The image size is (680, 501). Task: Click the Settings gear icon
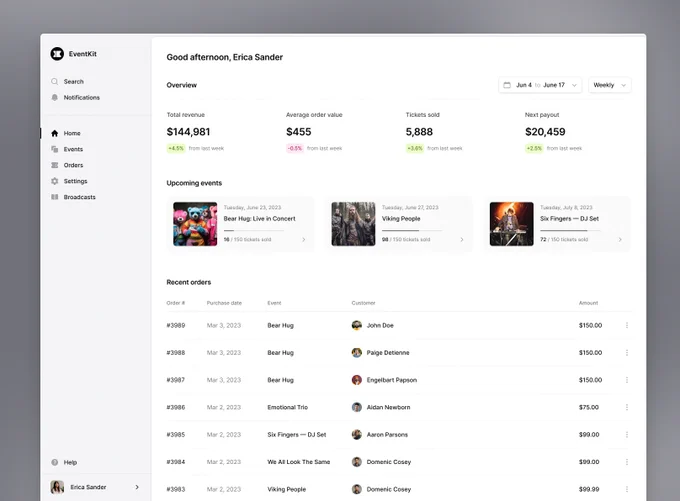click(x=55, y=181)
